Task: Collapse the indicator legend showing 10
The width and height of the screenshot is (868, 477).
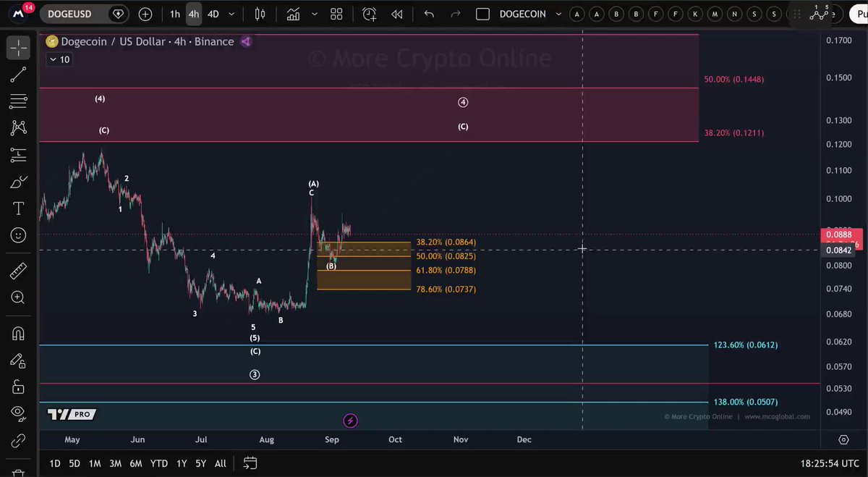Action: (x=59, y=59)
